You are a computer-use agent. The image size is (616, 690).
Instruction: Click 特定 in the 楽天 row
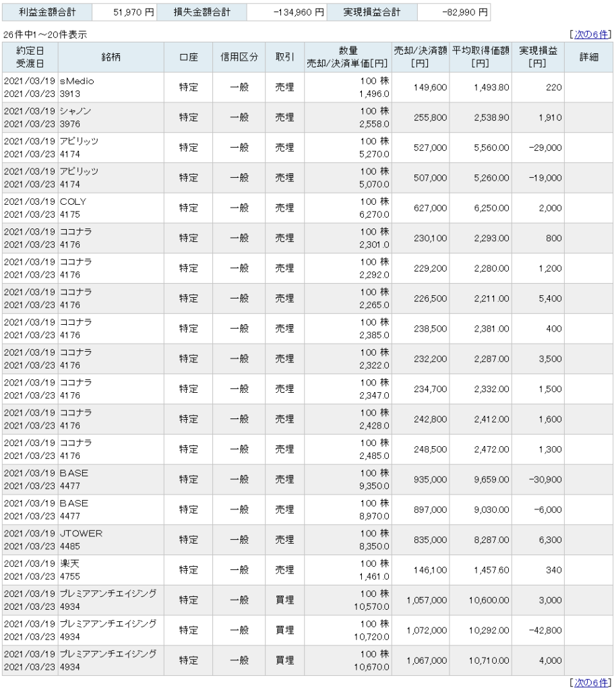click(x=188, y=570)
